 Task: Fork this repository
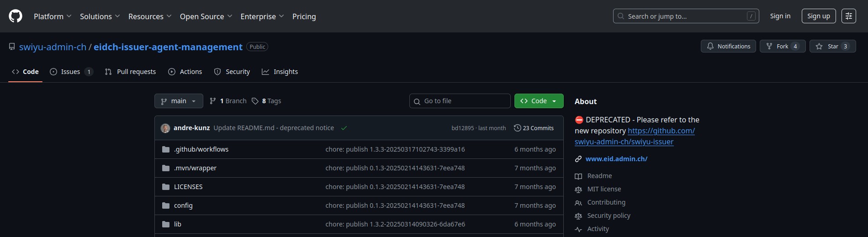tap(783, 46)
